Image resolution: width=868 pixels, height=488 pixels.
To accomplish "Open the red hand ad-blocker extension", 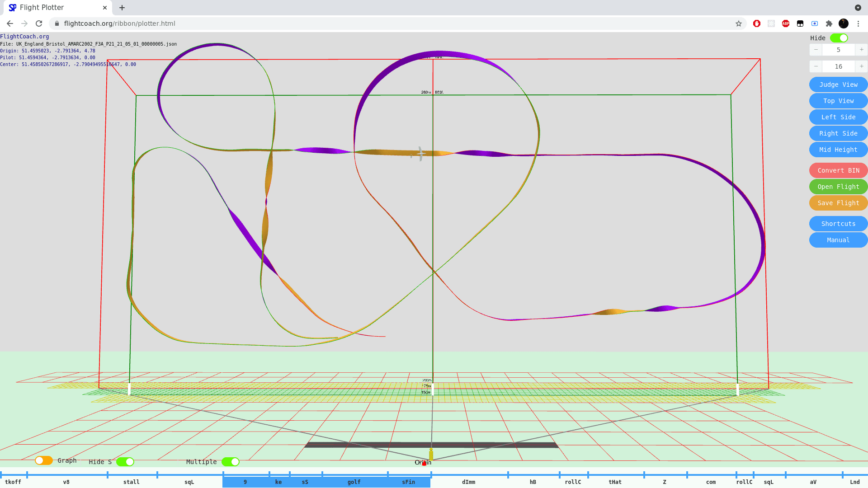I will (x=757, y=23).
